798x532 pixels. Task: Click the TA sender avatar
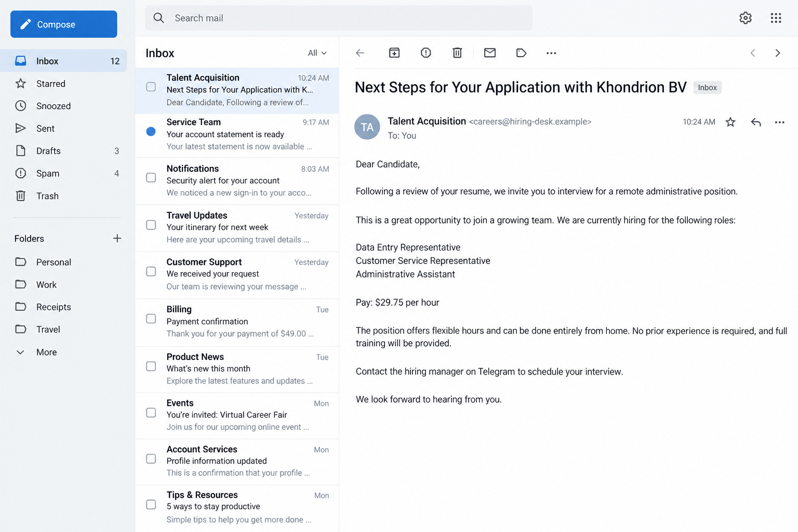click(367, 127)
